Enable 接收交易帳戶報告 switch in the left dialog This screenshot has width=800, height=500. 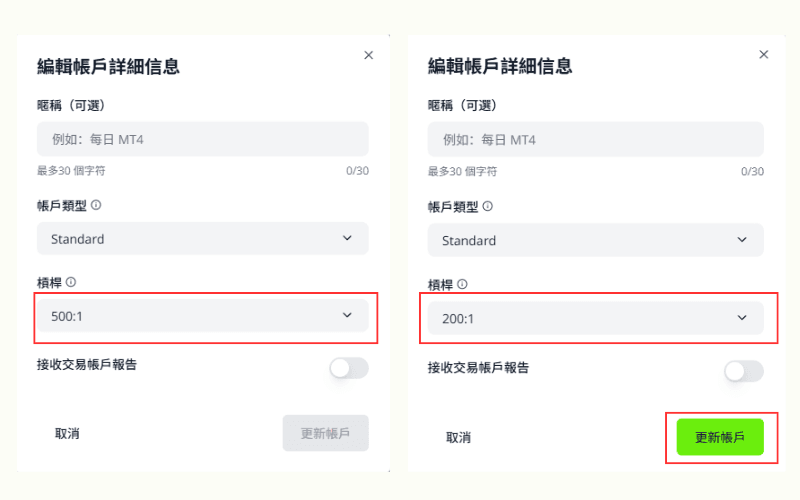coord(349,368)
